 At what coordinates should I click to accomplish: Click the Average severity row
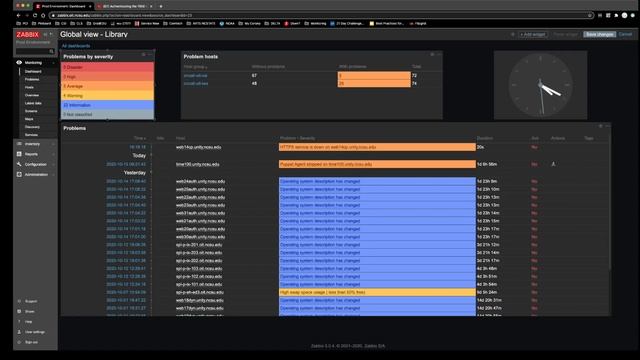pos(108,86)
